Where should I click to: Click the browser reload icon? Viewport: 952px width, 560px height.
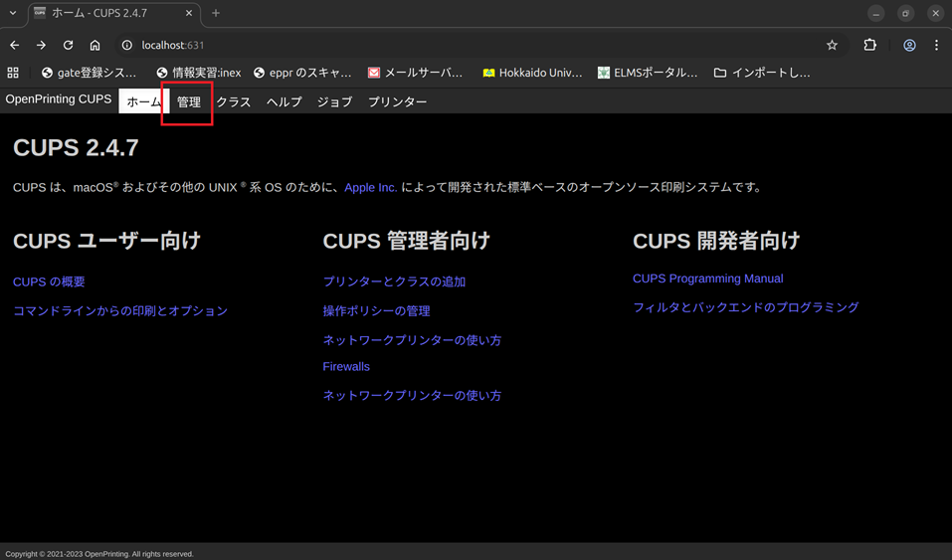[x=68, y=45]
